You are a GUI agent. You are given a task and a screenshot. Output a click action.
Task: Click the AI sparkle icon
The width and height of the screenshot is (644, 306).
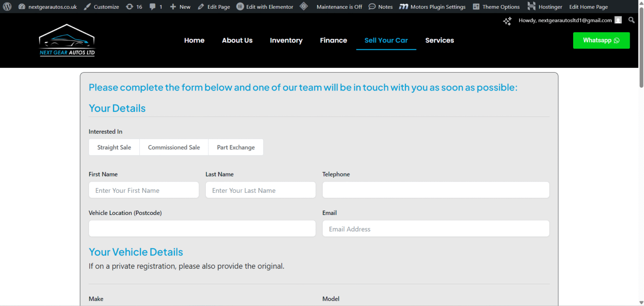pos(507,21)
